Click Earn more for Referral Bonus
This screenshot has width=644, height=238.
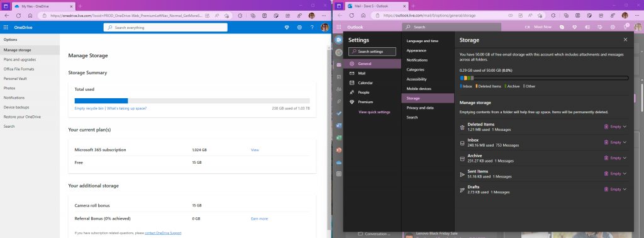[259, 218]
